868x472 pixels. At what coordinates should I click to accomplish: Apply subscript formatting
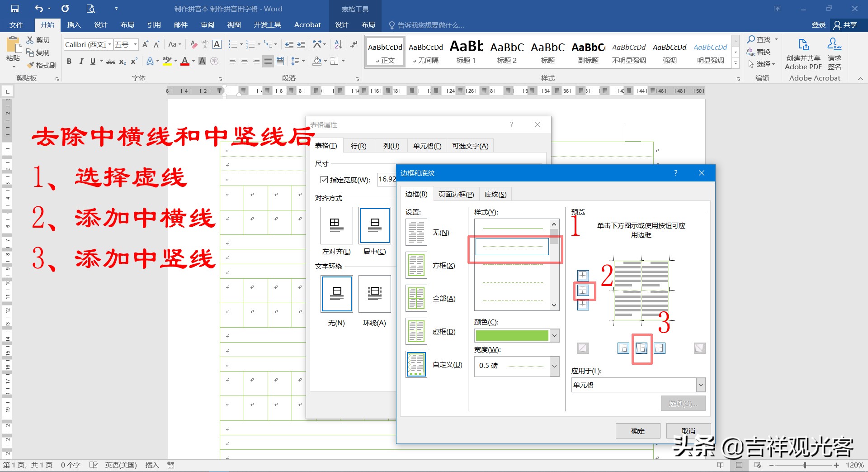click(122, 62)
